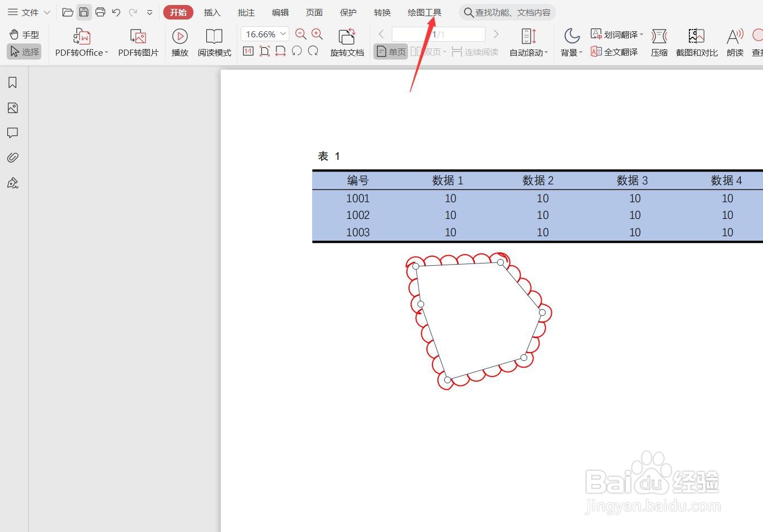Select the 手型 hand tool
Screen dimensions: 763x532
click(x=25, y=35)
